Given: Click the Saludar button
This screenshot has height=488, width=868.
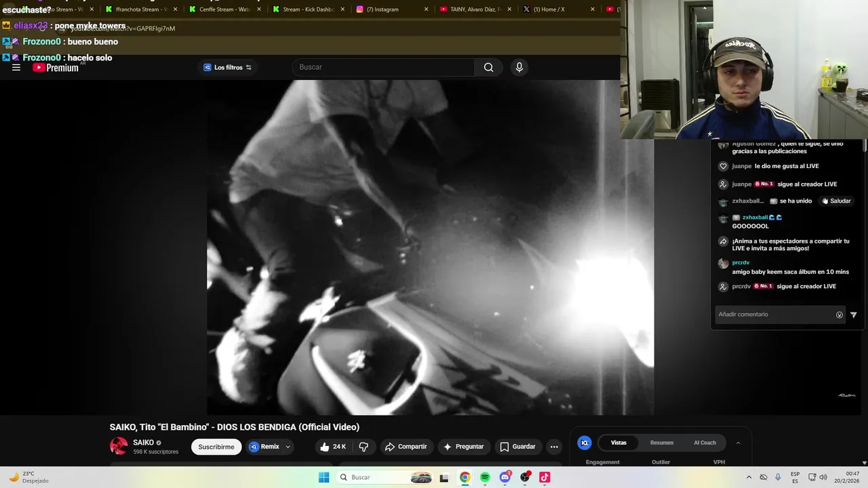Looking at the screenshot, I should 836,201.
